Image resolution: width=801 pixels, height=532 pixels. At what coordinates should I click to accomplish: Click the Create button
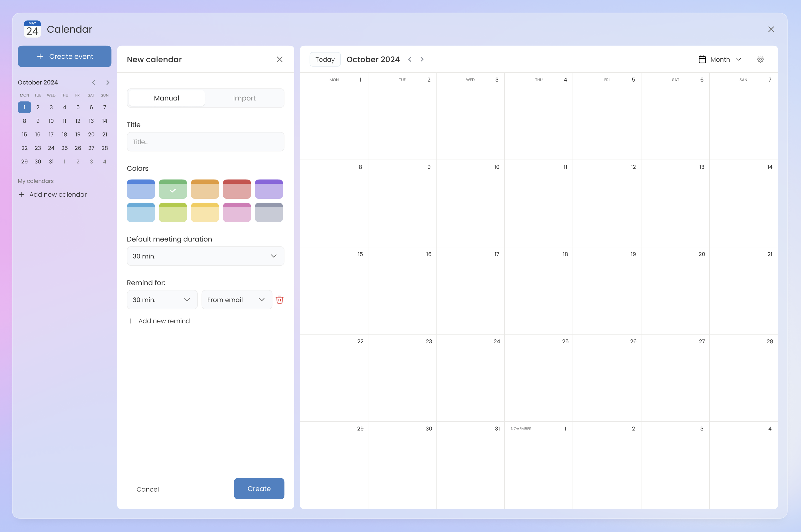[259, 489]
